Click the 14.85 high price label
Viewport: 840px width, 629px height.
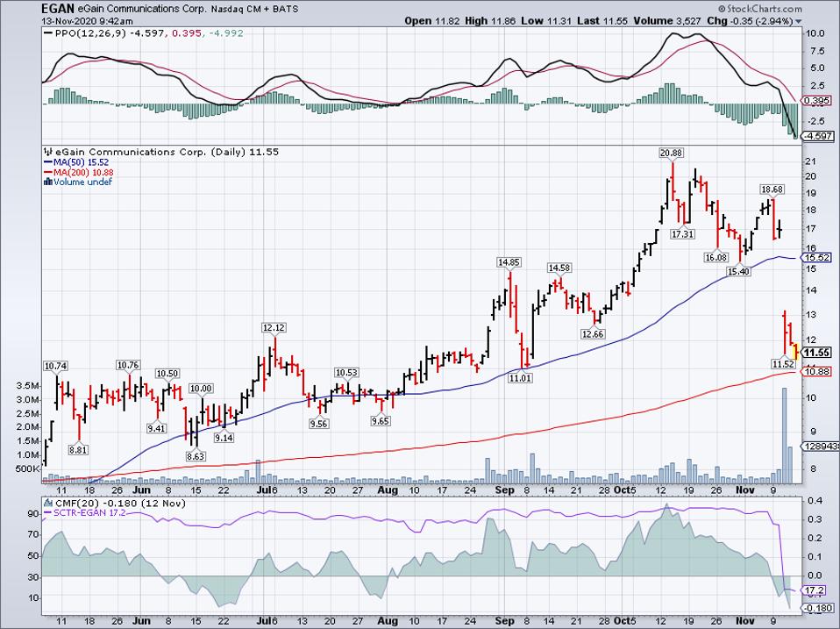coord(509,262)
